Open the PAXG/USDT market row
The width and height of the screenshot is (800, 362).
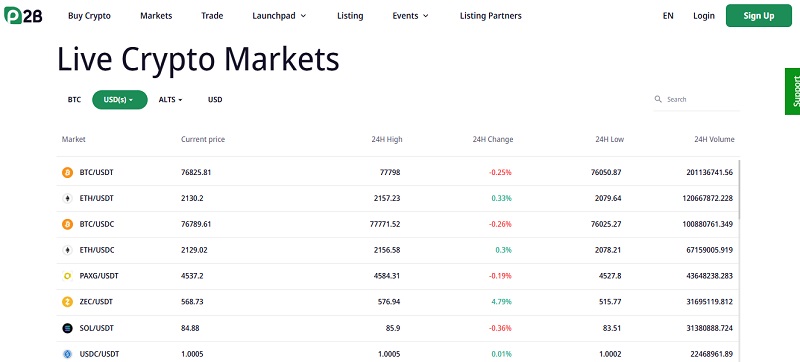(x=397, y=276)
